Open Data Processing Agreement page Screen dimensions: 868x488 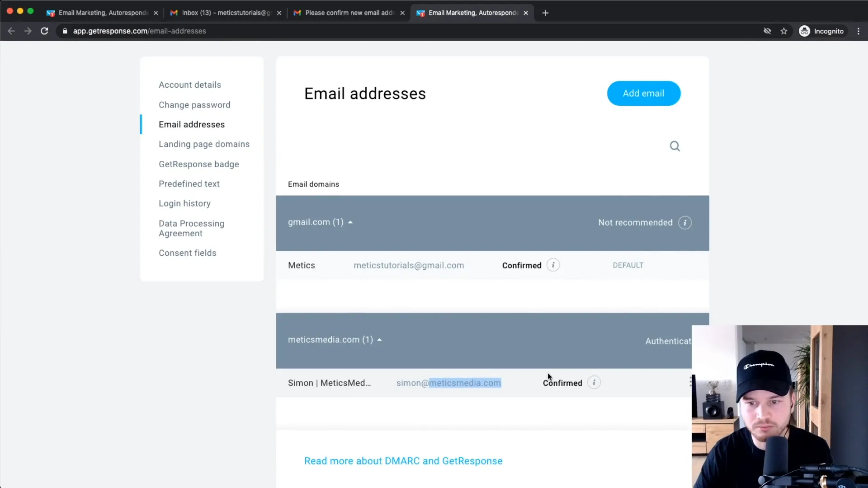(x=192, y=229)
